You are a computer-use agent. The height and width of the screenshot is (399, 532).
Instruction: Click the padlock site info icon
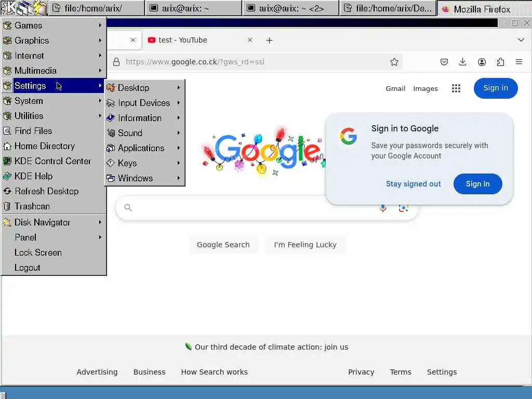tap(116, 62)
